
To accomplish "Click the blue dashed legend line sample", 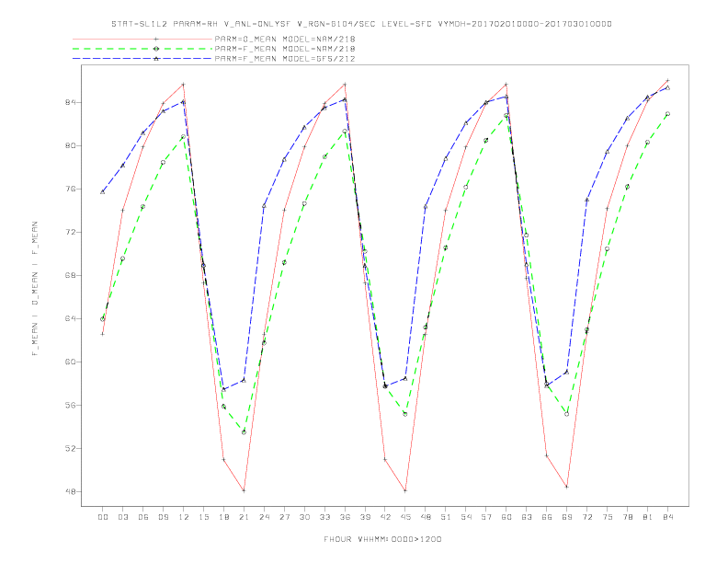I will (142, 59).
